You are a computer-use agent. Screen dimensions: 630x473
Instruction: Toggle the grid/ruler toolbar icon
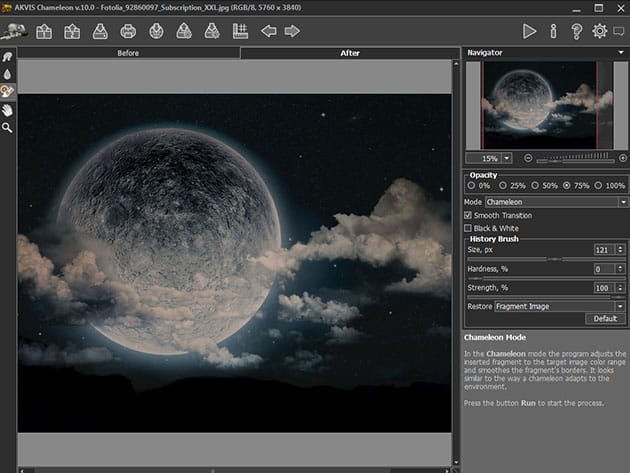point(240,31)
